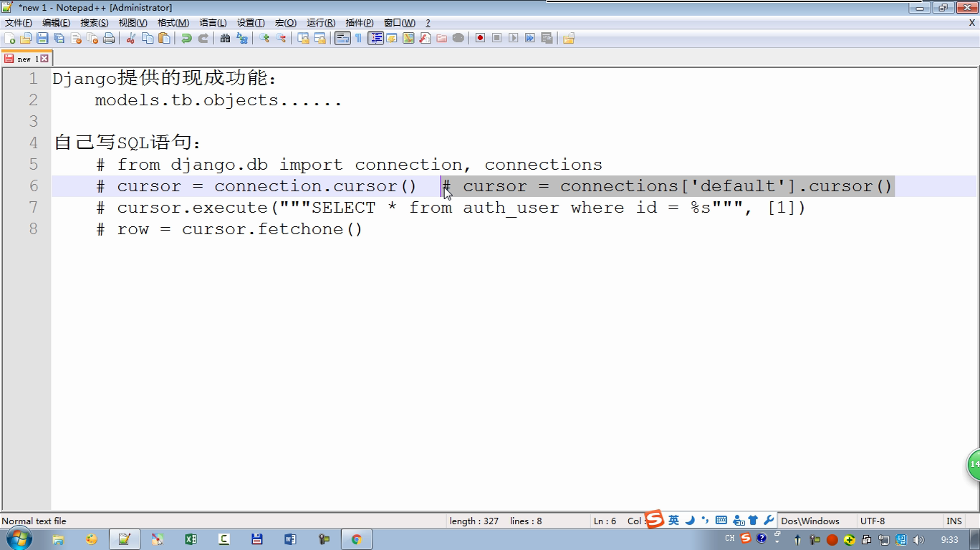Open the Sogou wrench settings icon
Viewport: 980px width, 550px height.
[769, 521]
